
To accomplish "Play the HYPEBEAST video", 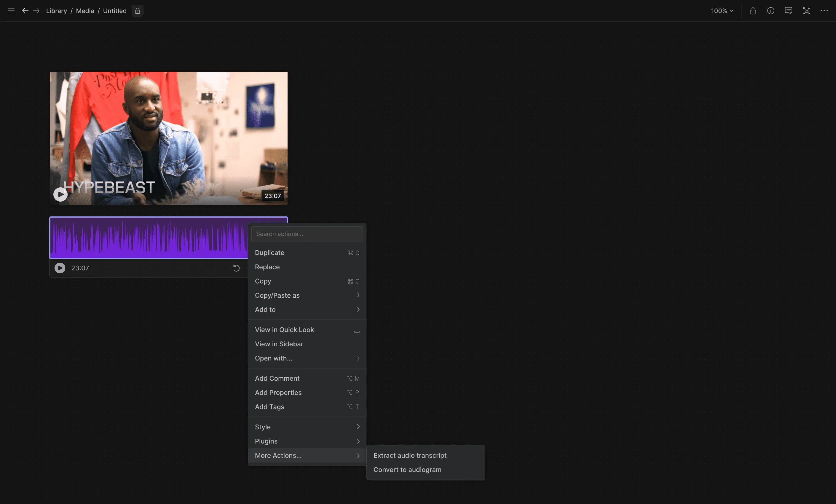I will (x=60, y=194).
